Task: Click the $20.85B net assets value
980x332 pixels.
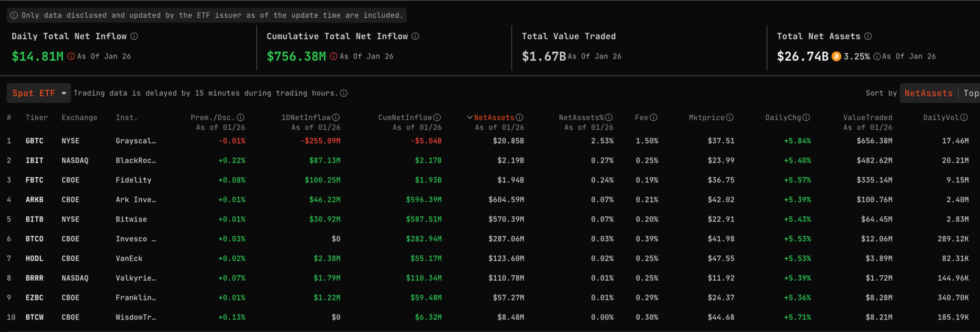Action: [x=508, y=141]
